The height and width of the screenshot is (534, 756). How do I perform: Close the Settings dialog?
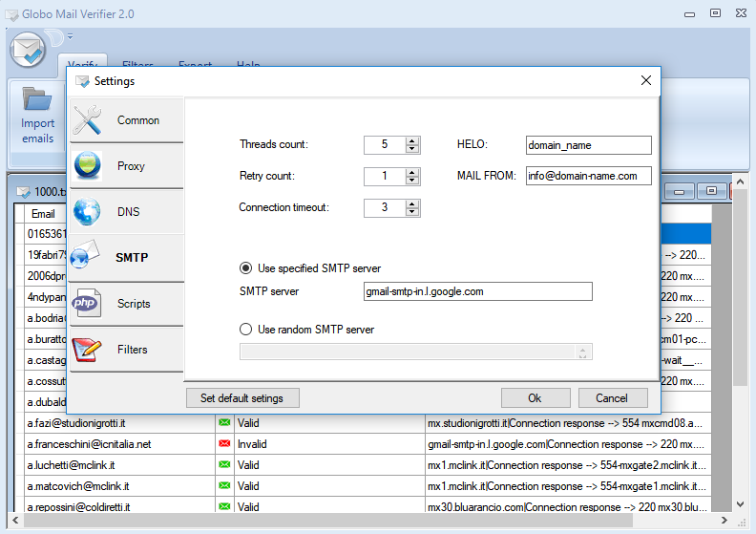[x=646, y=80]
